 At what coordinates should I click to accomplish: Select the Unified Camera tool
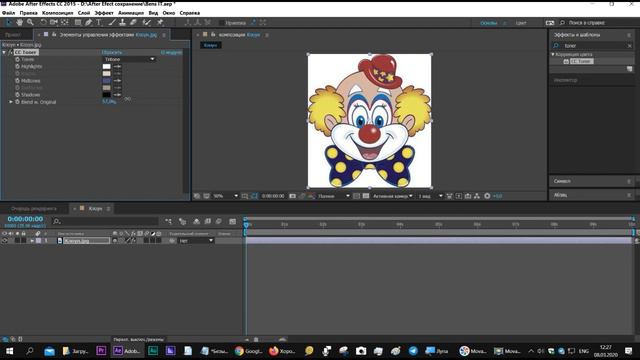tap(53, 22)
